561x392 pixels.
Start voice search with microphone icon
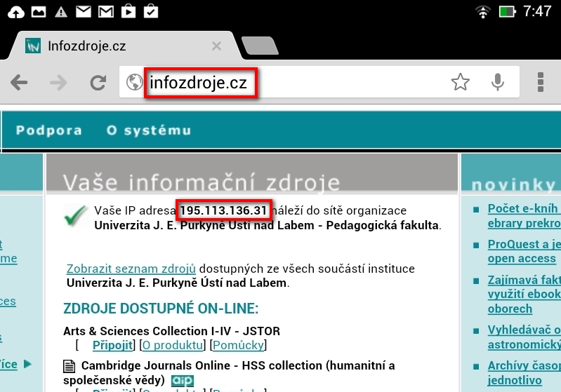pos(497,82)
